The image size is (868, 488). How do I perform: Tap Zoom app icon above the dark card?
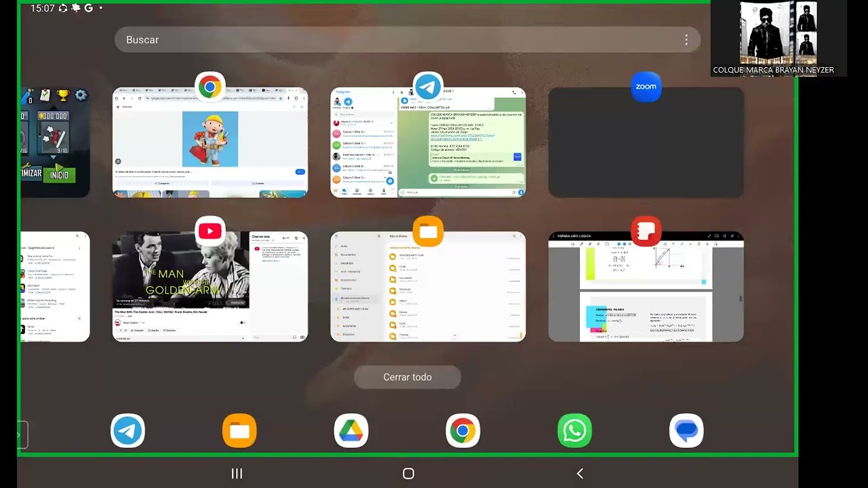646,87
